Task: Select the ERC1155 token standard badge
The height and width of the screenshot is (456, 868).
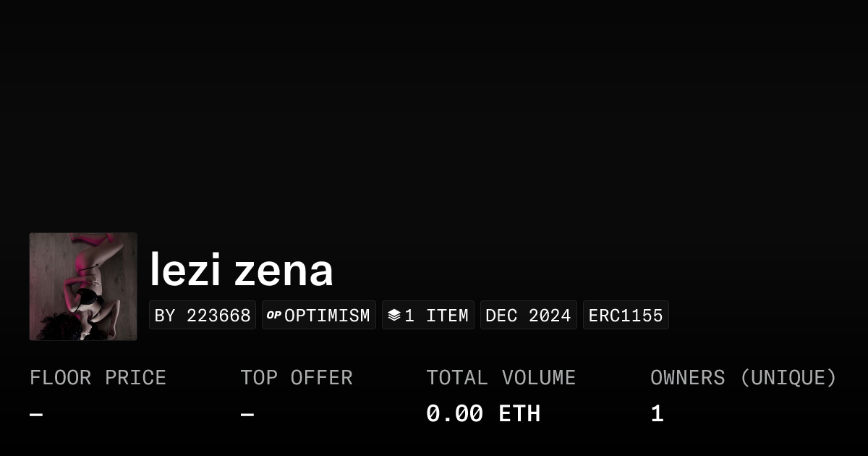Action: coord(626,316)
